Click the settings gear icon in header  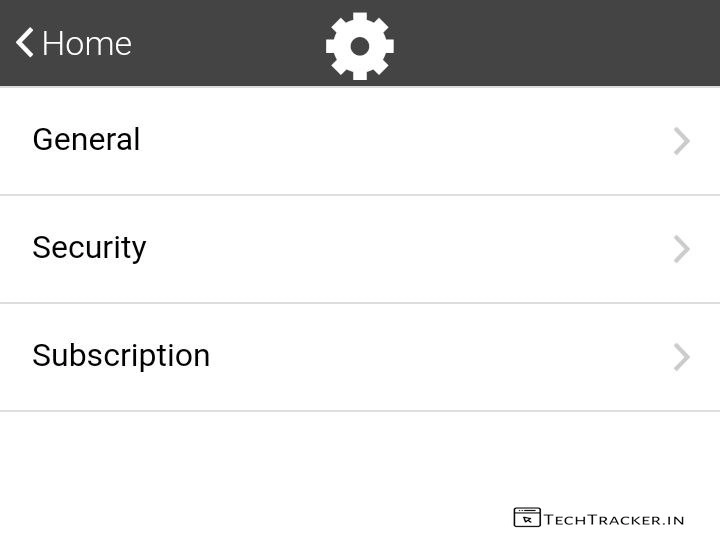coord(360,45)
